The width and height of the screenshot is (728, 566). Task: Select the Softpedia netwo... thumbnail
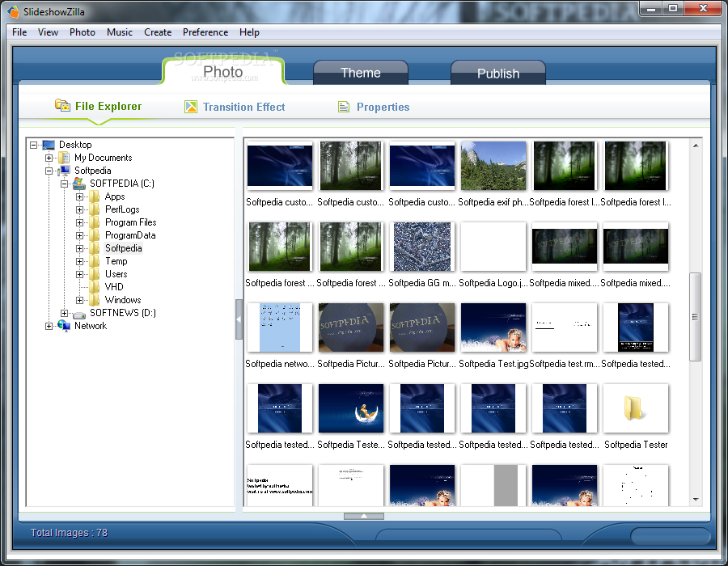click(280, 327)
